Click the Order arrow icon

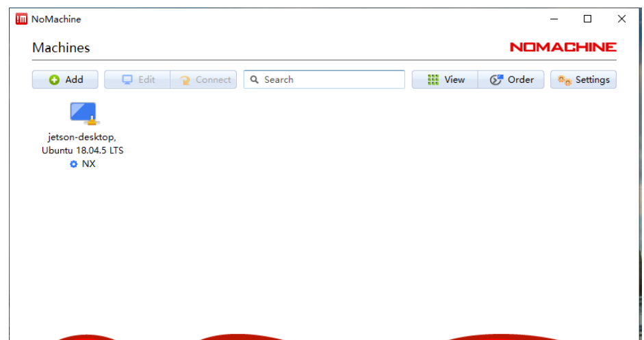click(x=496, y=79)
